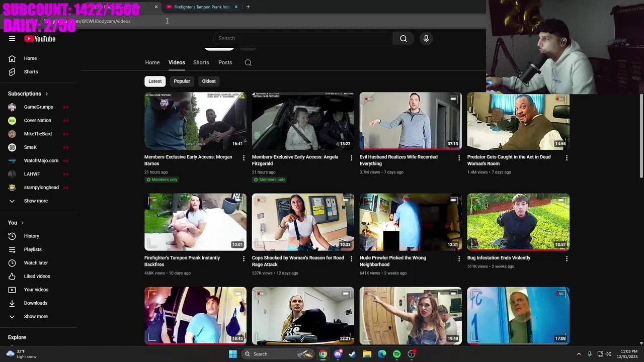Open the 22:21 duration video thumbnail
Image resolution: width=644 pixels, height=362 pixels.
point(303,315)
